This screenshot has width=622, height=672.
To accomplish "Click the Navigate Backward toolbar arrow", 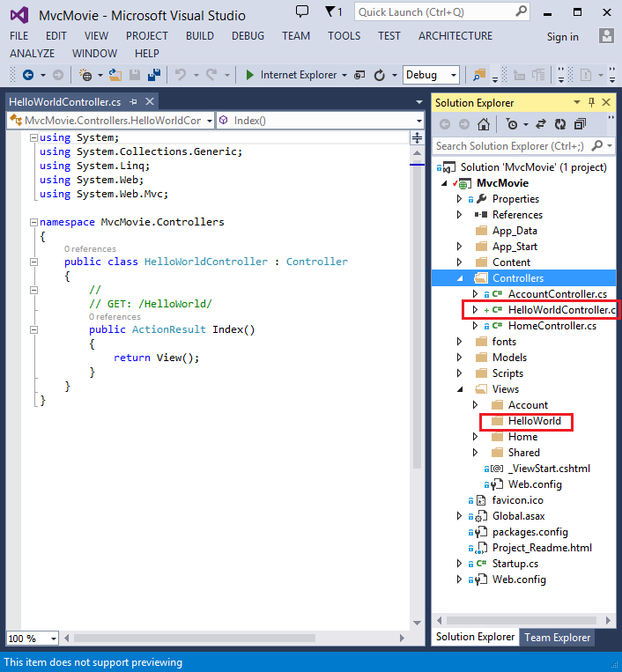I will click(x=28, y=75).
